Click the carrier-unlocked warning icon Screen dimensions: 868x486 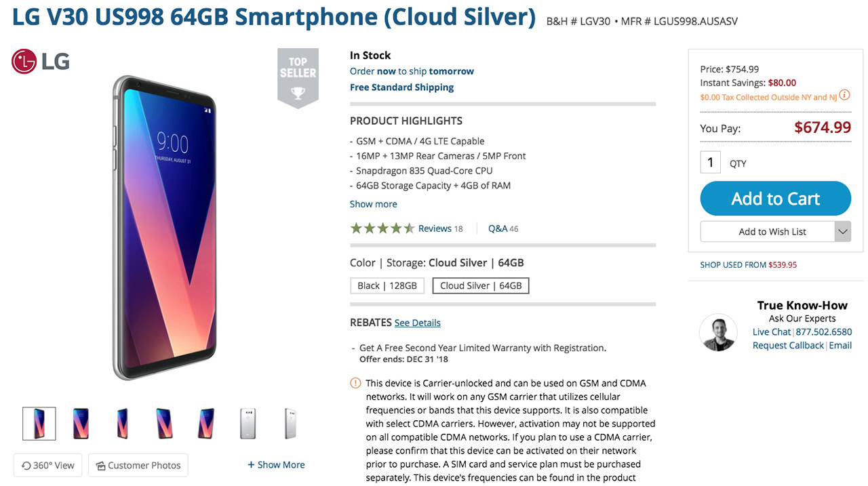pyautogui.click(x=355, y=383)
